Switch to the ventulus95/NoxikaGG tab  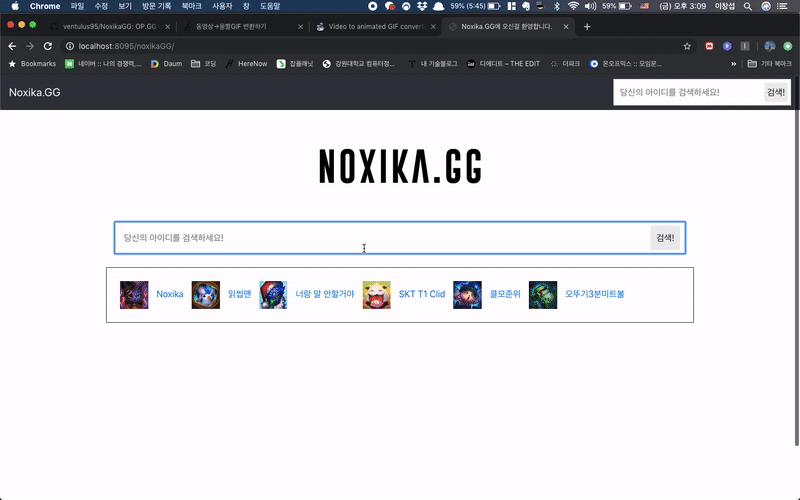coord(111,27)
